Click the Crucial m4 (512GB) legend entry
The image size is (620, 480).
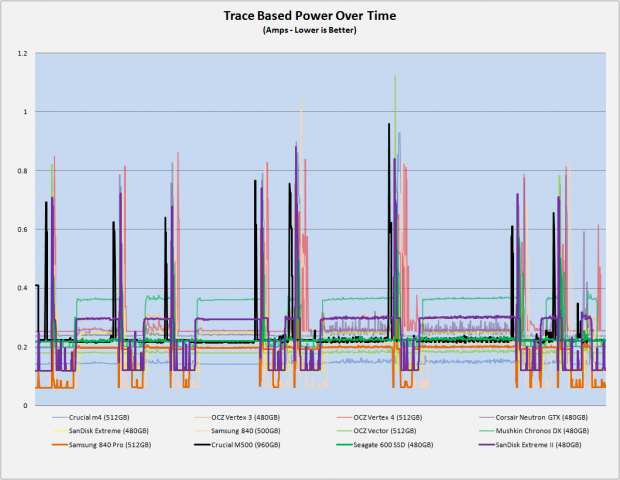(91, 418)
